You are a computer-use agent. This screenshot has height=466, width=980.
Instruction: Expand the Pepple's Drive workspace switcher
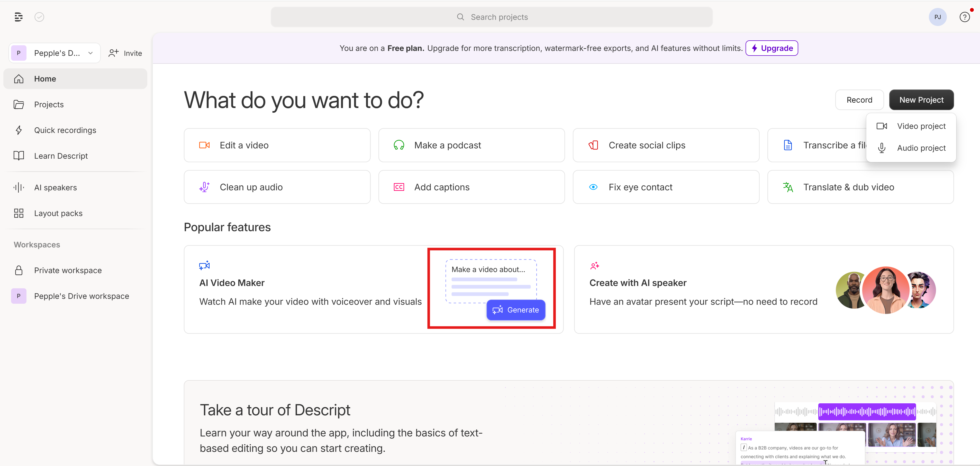[55, 53]
